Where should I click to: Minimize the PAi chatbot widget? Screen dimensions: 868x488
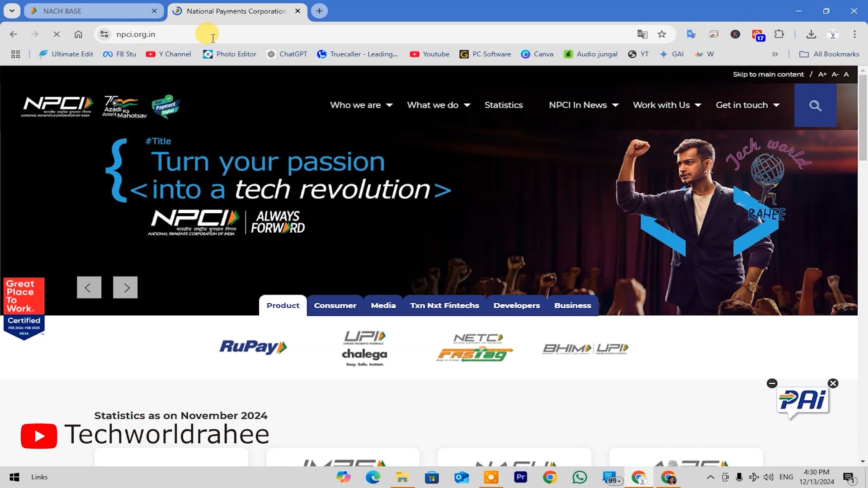point(772,383)
